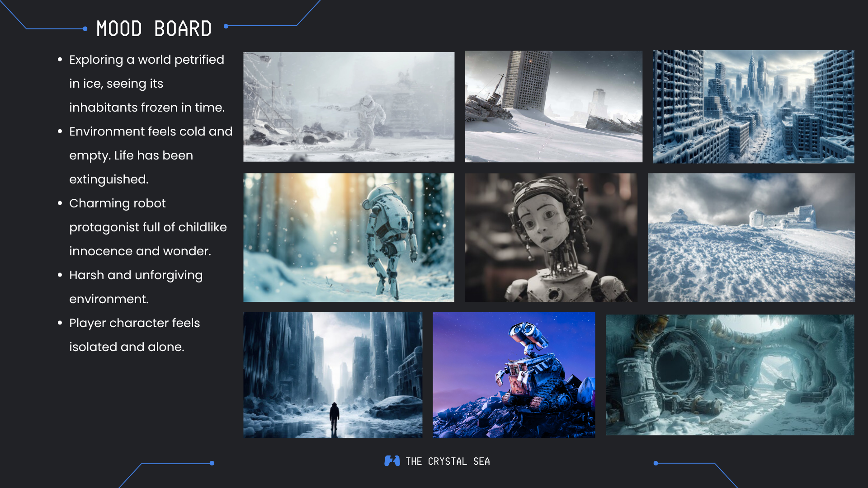The image size is (868, 488).
Task: Select the MOOD BOARD title text
Action: (x=154, y=29)
